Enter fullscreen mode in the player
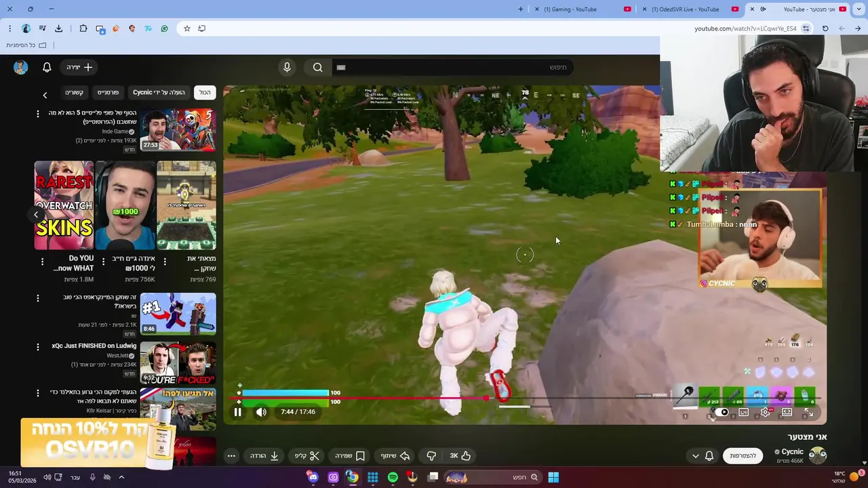868x488 pixels. [808, 412]
